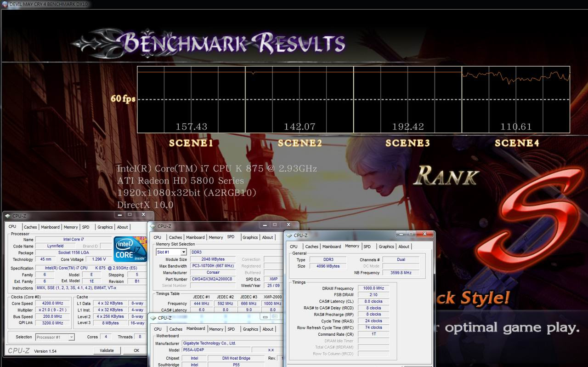
Task: Click the part number 'CMG4GX3M2A2000C8'
Action: pyautogui.click(x=213, y=279)
